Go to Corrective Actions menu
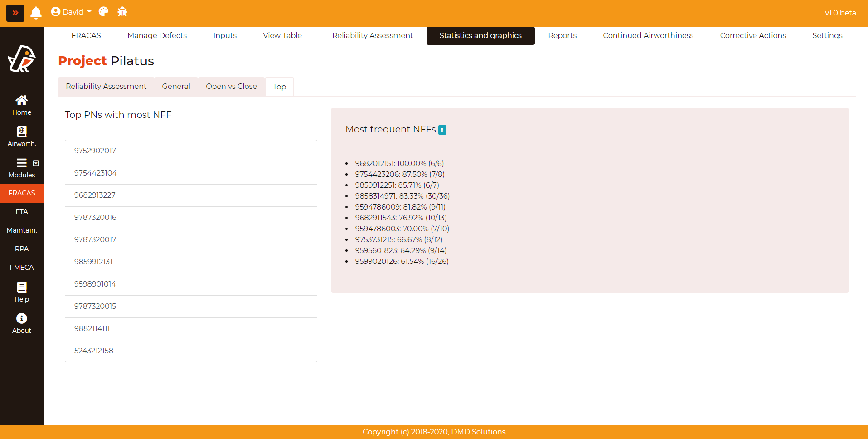 click(x=752, y=35)
